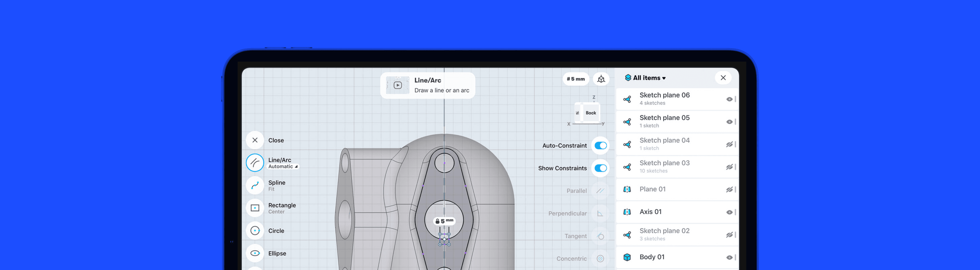The height and width of the screenshot is (270, 980).
Task: Open the All items filter dropdown
Action: coord(645,78)
